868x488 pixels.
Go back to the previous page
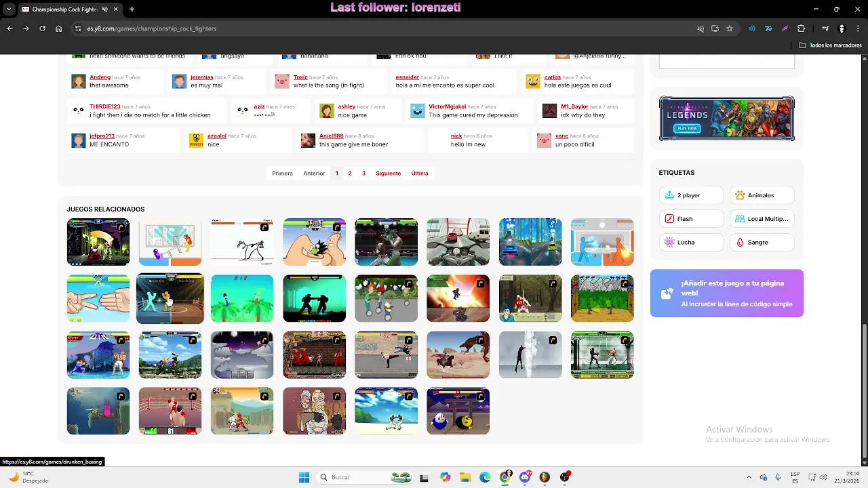tap(9, 28)
